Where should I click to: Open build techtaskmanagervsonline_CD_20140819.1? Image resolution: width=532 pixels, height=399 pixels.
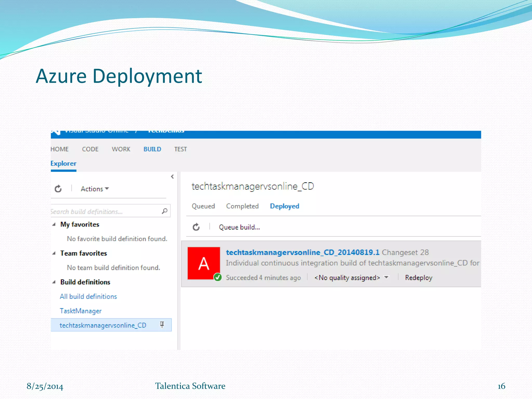(x=303, y=252)
